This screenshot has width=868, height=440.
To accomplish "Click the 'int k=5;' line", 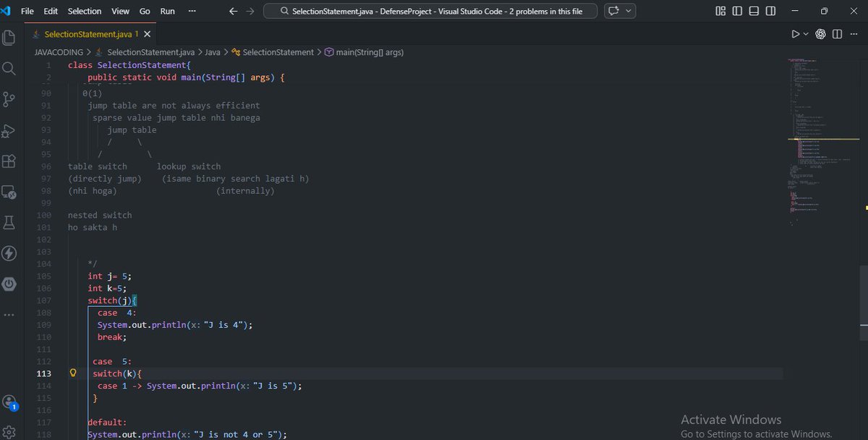I will [108, 288].
